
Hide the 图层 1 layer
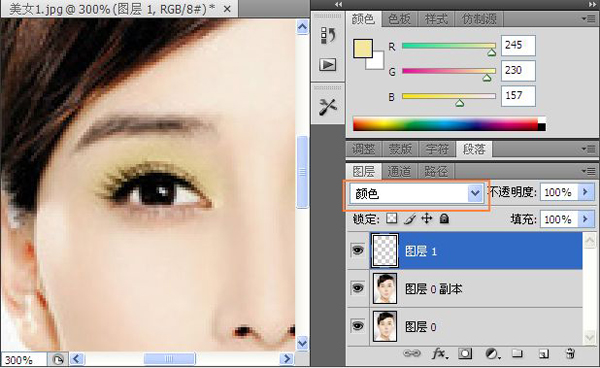click(358, 251)
